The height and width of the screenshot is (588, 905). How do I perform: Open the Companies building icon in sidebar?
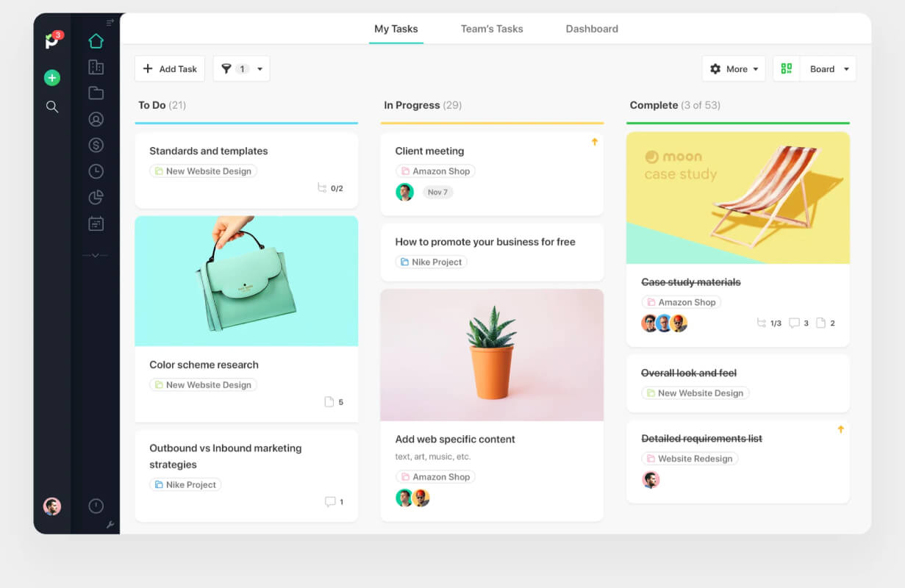96,67
